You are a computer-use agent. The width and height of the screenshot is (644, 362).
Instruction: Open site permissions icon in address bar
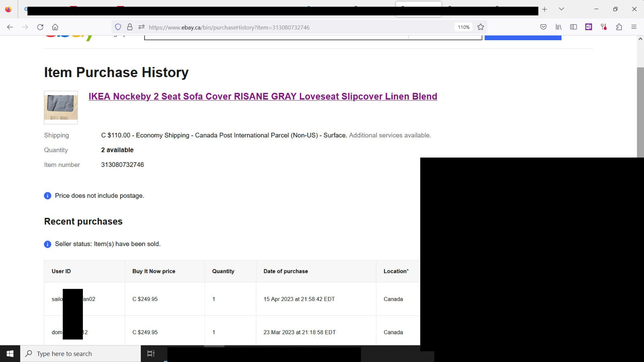(141, 27)
